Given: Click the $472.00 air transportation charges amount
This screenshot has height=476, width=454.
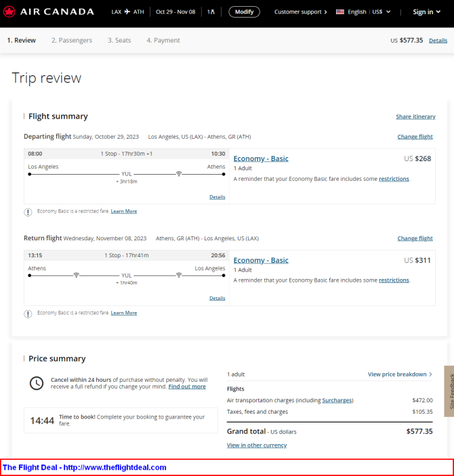Looking at the screenshot, I should coord(422,400).
